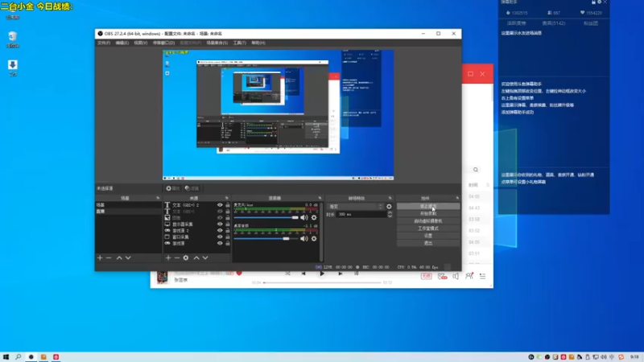This screenshot has height=362, width=644.
Task: Lock the 显示器采集 source
Action: pyautogui.click(x=228, y=224)
